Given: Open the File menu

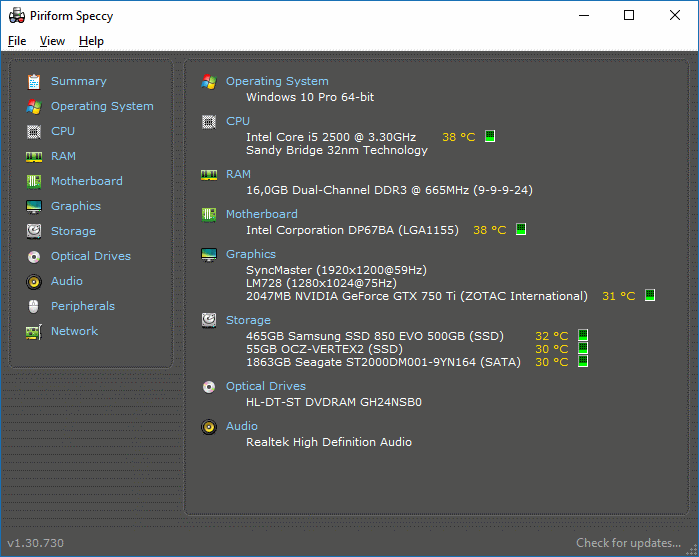Looking at the screenshot, I should (x=17, y=41).
